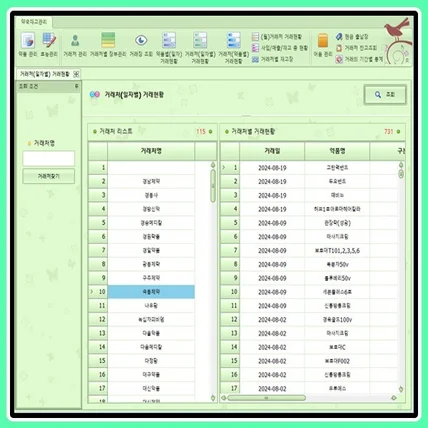The height and width of the screenshot is (428, 428).
Task: Select row 9 in 거래처 리스트
Action: point(151,278)
